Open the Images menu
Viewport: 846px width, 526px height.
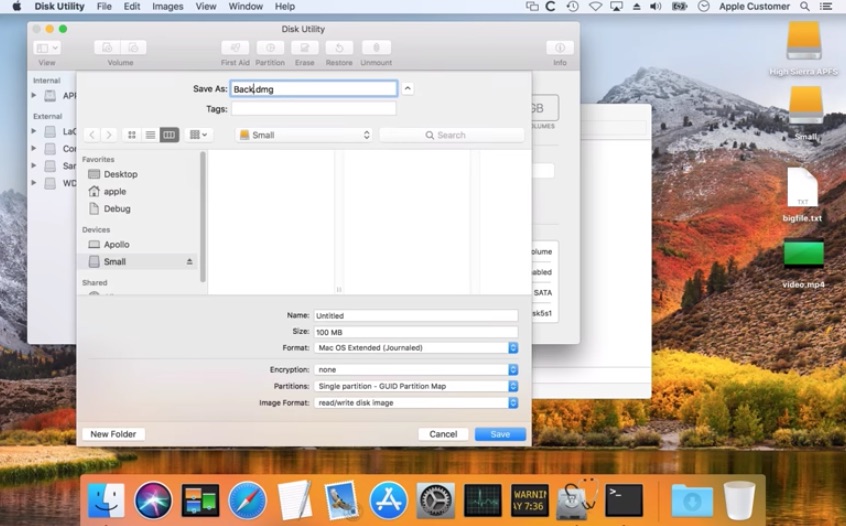click(167, 7)
